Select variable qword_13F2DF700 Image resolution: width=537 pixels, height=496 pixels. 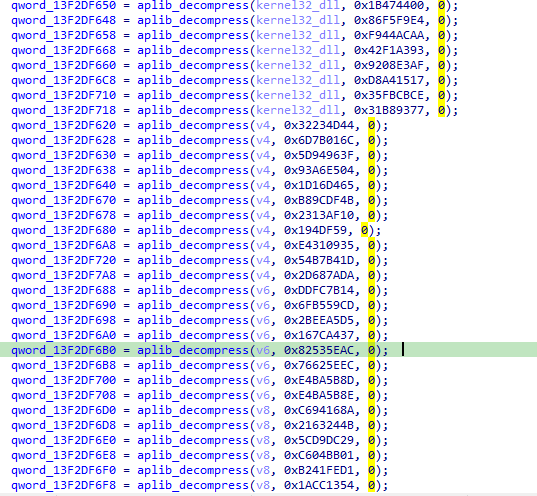(63, 381)
